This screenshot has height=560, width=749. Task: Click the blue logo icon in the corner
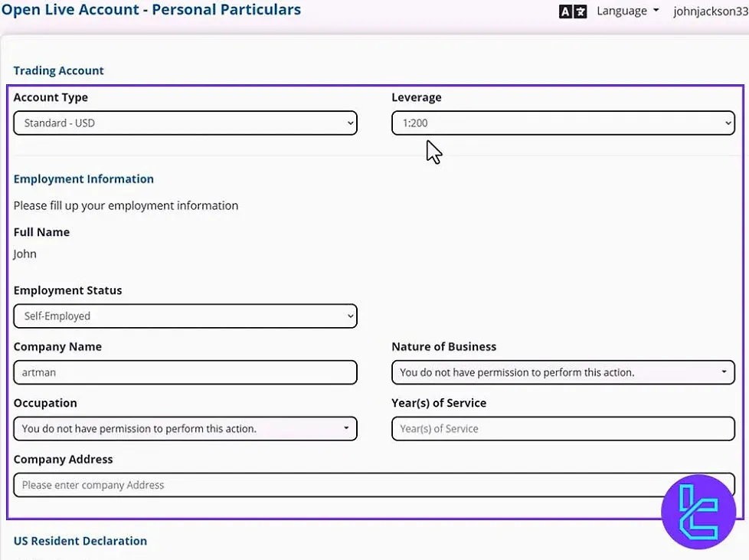point(698,511)
